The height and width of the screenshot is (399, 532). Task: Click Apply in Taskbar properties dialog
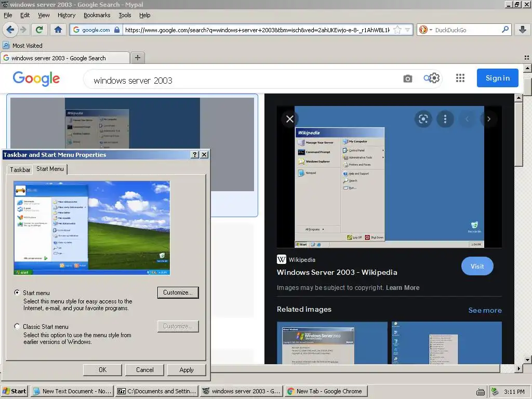click(187, 370)
